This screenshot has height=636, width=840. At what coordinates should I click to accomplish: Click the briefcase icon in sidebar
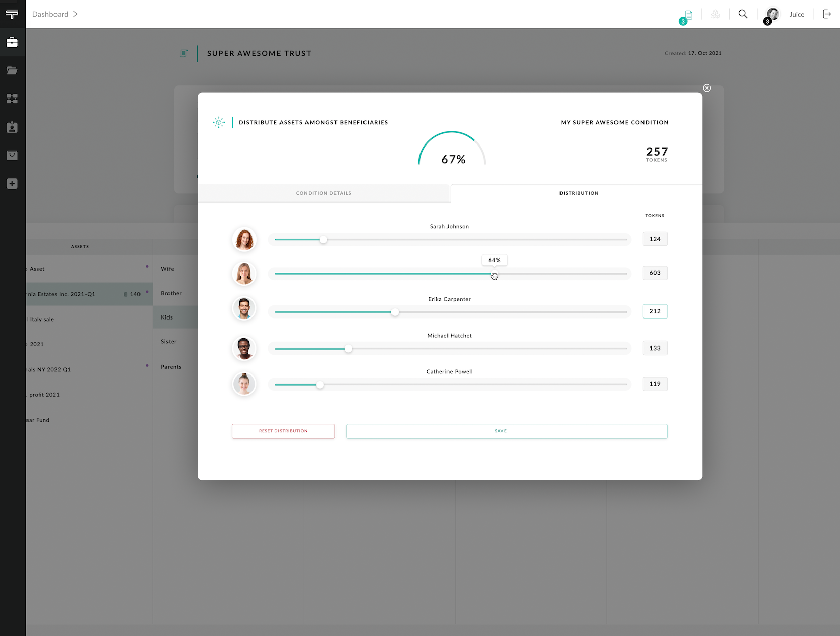(12, 42)
